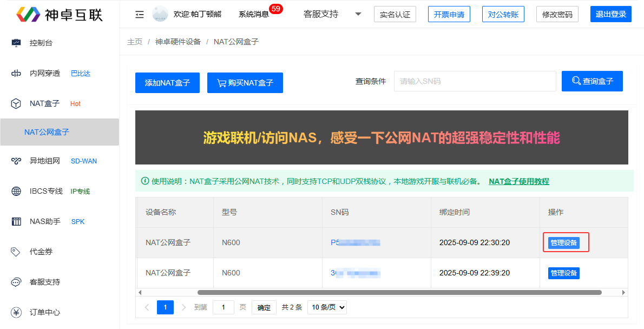Open 系统消息 notifications
Screen dimensions: 644x329
click(x=254, y=14)
